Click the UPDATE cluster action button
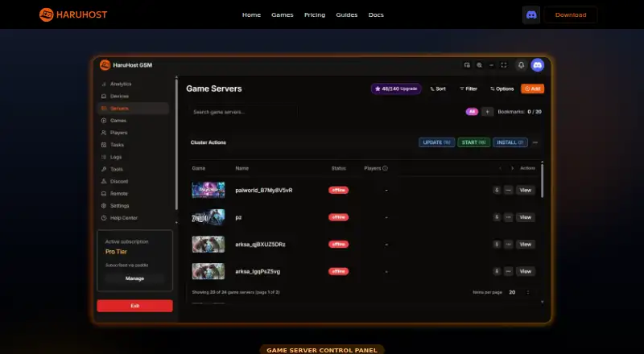644x354 pixels. pos(436,142)
